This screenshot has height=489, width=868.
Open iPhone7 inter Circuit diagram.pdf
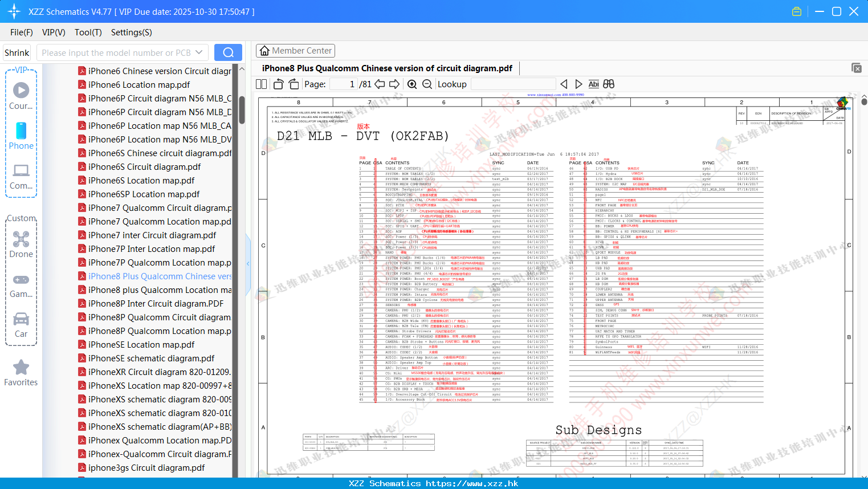pyautogui.click(x=152, y=235)
